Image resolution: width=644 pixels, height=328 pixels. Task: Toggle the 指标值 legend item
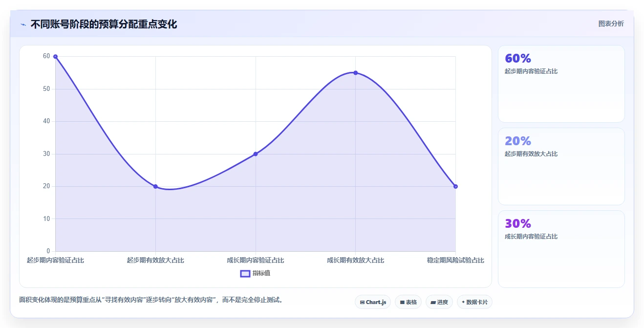[x=255, y=273]
